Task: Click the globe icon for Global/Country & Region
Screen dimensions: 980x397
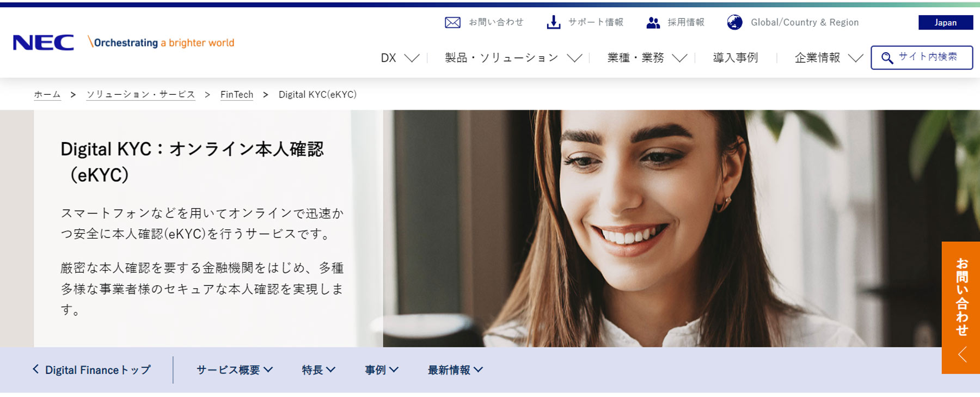Action: [734, 22]
